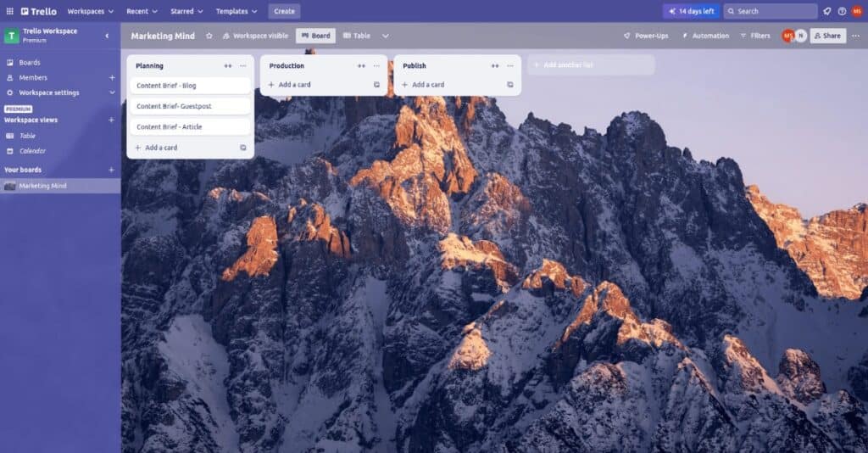Collapse the Planning list using arrows icon
Image resolution: width=868 pixels, height=453 pixels.
(x=227, y=66)
